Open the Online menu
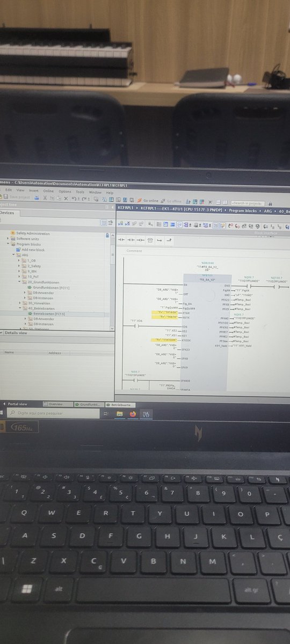The width and height of the screenshot is (290, 644). (x=49, y=191)
